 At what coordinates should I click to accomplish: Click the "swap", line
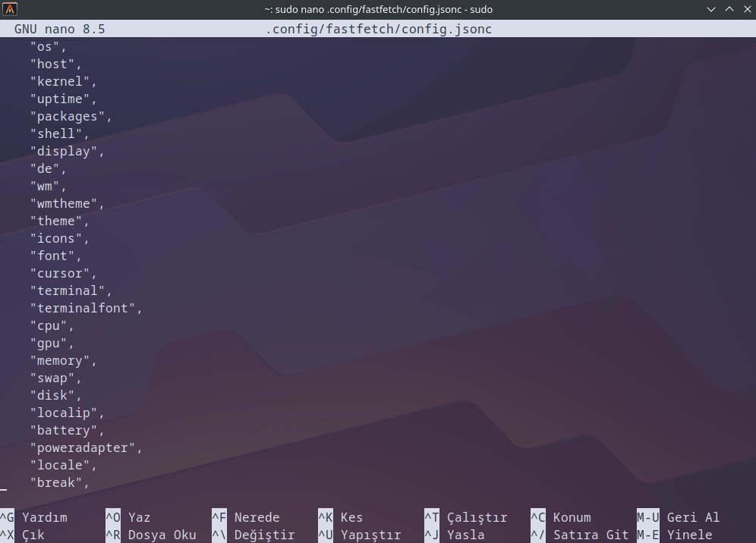tap(56, 378)
